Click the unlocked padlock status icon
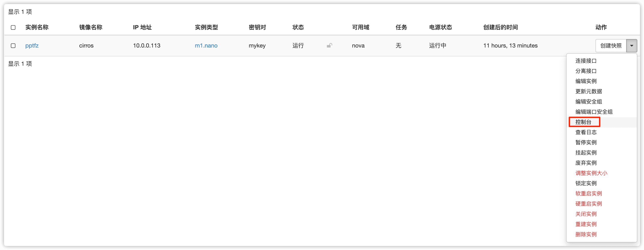644x250 pixels. [329, 46]
